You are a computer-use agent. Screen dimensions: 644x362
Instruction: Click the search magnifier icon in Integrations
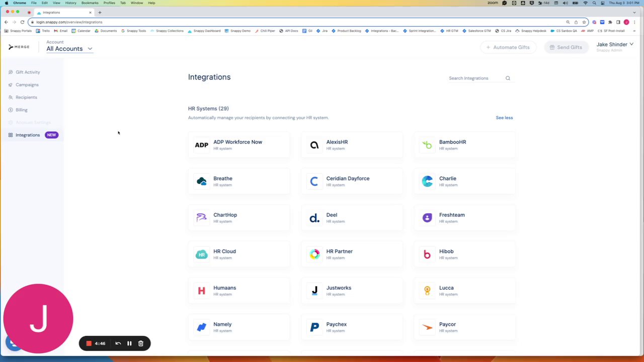point(508,78)
